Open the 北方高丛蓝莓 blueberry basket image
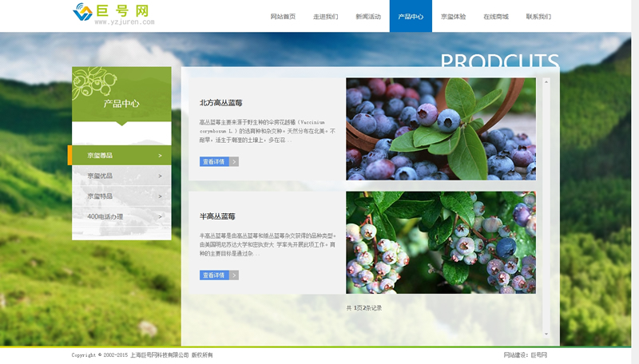This screenshot has height=364, width=639. point(440,129)
